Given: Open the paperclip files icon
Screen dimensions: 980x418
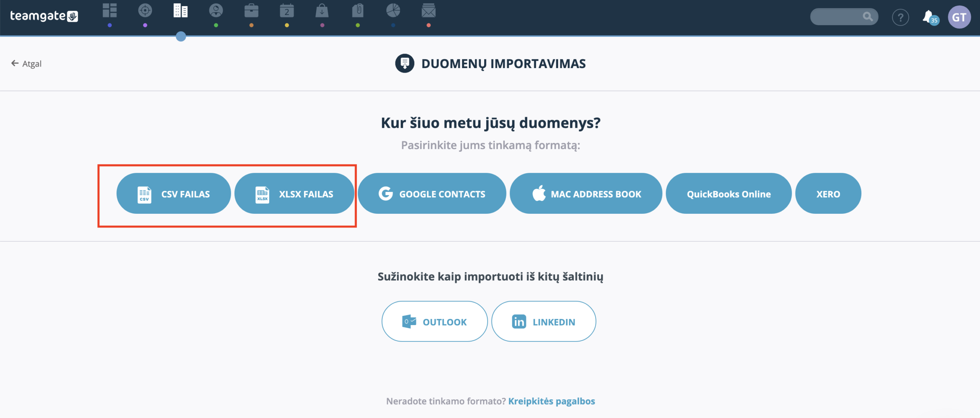Looking at the screenshot, I should click(358, 11).
